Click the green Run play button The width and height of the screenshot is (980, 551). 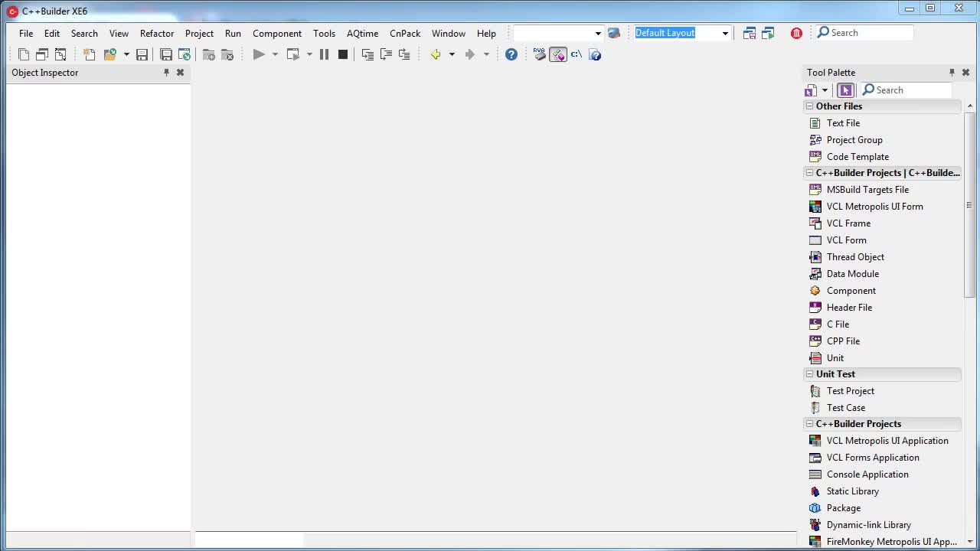tap(259, 54)
